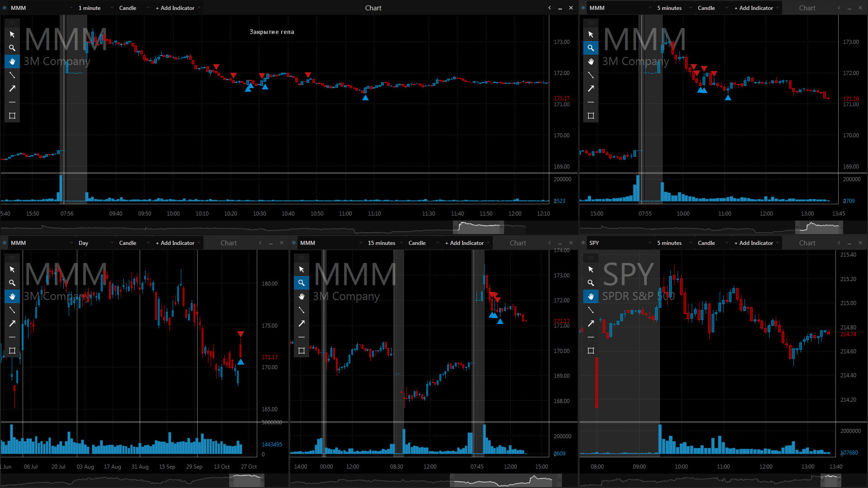Click range navigator window in MMM 5 minutes chart

[819, 227]
